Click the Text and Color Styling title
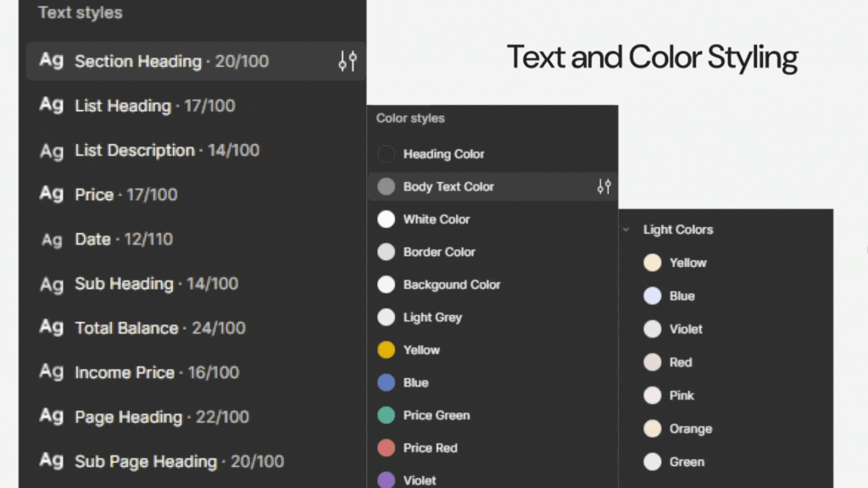Viewport: 868px width, 488px height. pyautogui.click(x=652, y=58)
